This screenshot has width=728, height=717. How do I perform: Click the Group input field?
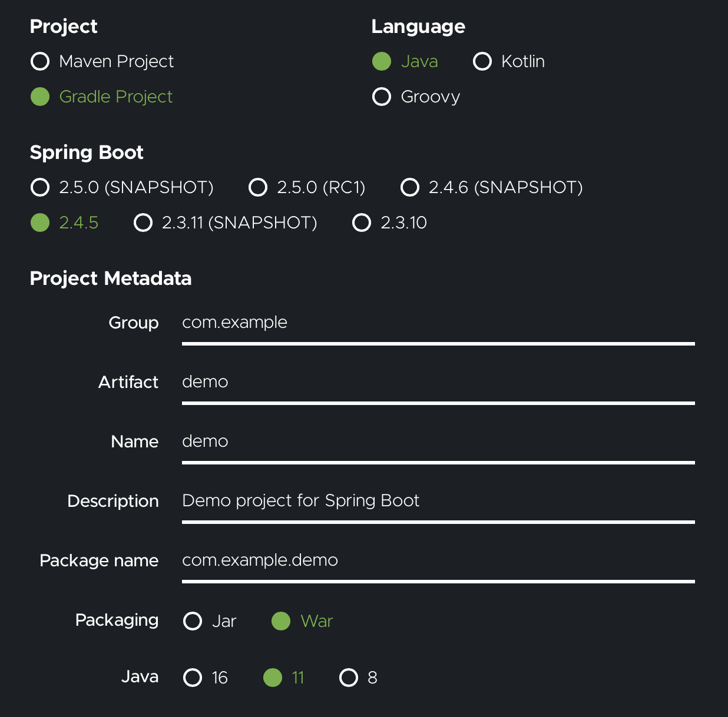pos(438,323)
